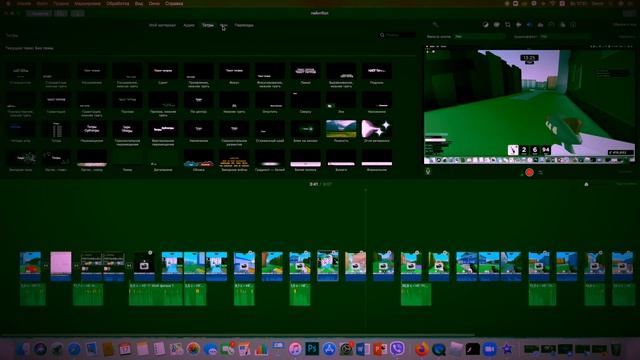The image size is (640, 360).
Task: Open the noise reduction and equalizer icon
Action: pos(540,25)
